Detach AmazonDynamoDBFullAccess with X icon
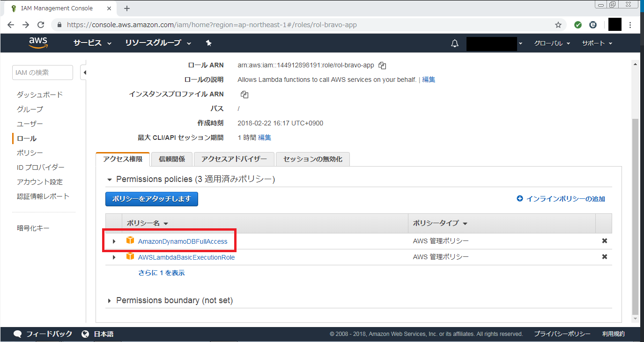Image resolution: width=644 pixels, height=342 pixels. click(x=604, y=241)
